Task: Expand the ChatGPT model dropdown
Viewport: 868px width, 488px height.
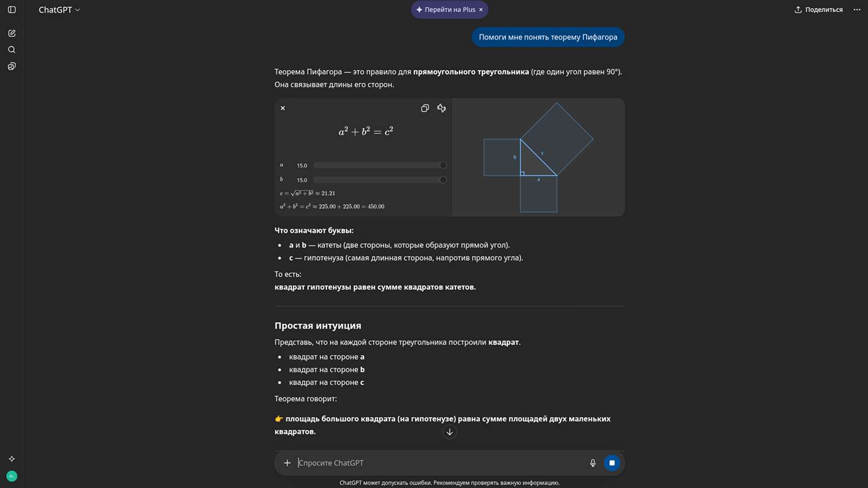Action: pos(59,10)
